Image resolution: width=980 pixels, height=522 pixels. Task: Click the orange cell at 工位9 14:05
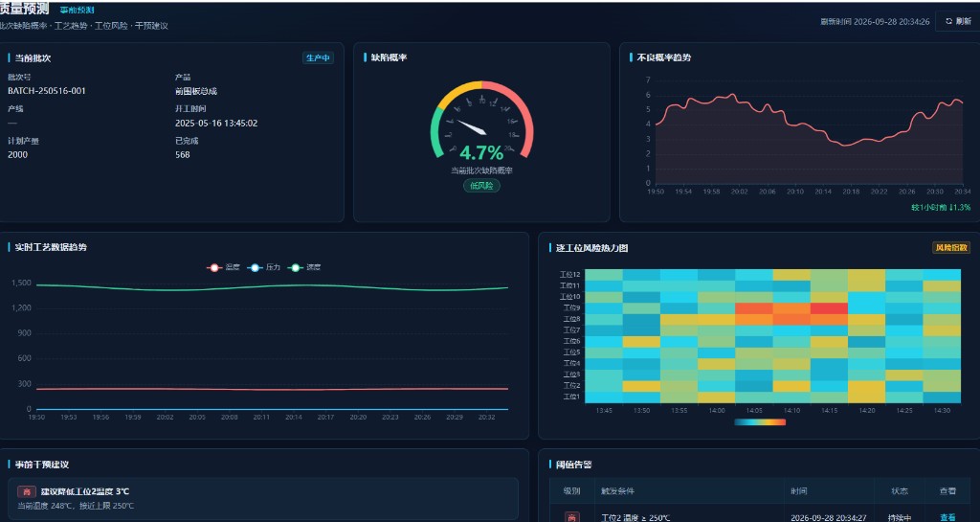coord(754,308)
